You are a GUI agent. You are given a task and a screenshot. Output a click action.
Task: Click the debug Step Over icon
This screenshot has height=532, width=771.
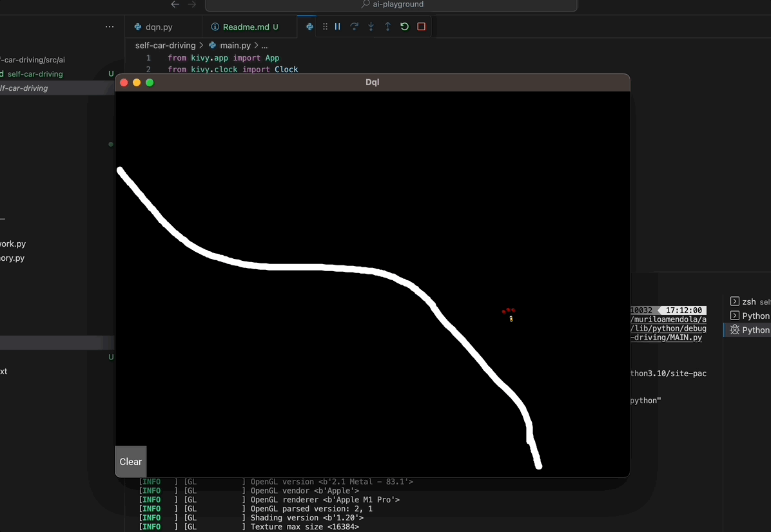(x=354, y=26)
